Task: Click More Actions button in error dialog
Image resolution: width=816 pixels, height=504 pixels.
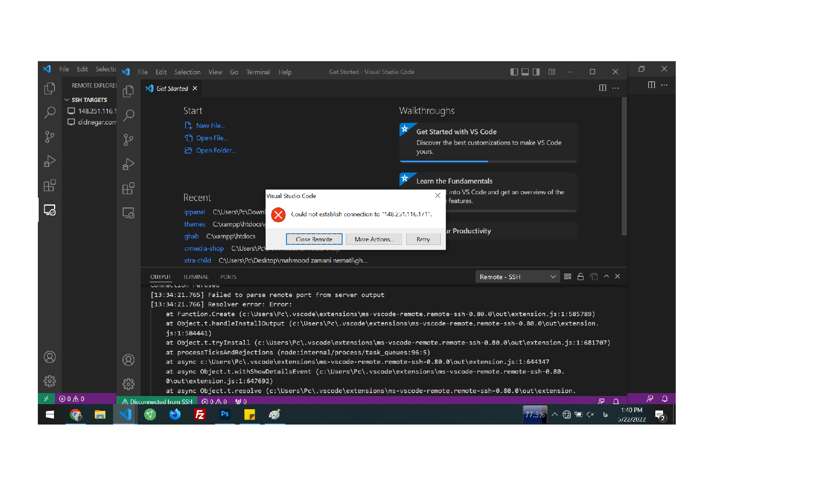Action: (374, 239)
